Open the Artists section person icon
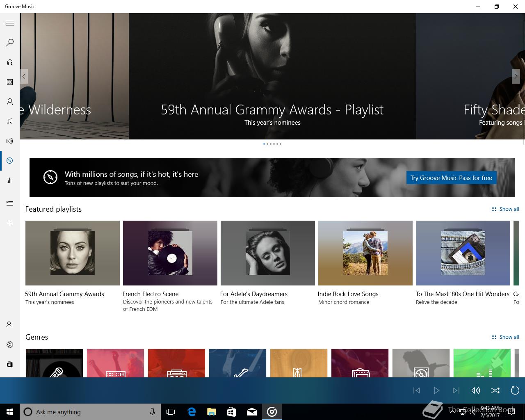525x420 pixels. [x=10, y=102]
